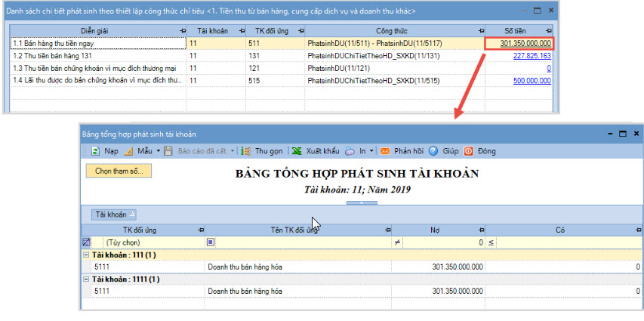This screenshot has height=321, width=644.
Task: Print the report with In
Action: point(356,151)
